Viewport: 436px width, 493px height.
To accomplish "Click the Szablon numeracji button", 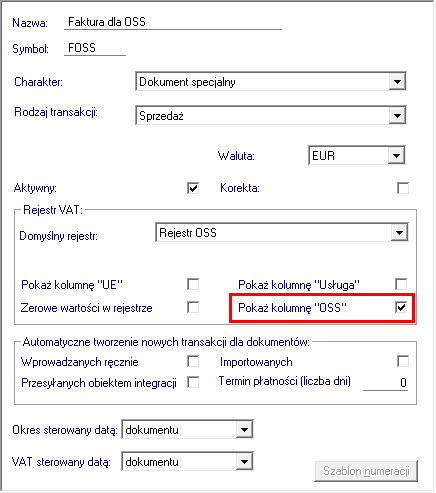I will click(x=366, y=471).
